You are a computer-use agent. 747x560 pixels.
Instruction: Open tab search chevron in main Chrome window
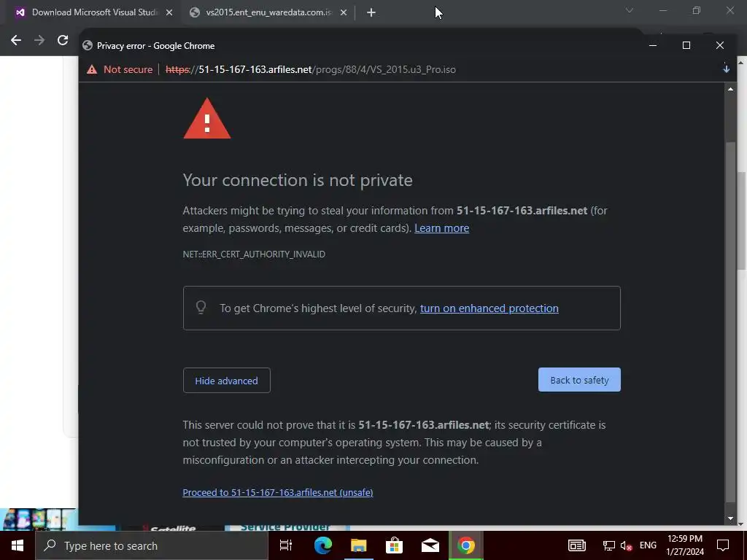coord(630,10)
